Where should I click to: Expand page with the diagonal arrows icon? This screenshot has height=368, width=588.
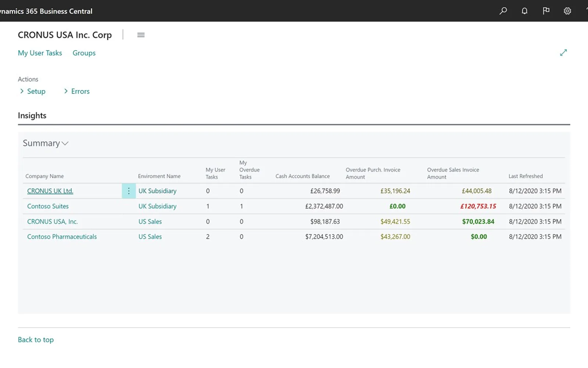(563, 53)
